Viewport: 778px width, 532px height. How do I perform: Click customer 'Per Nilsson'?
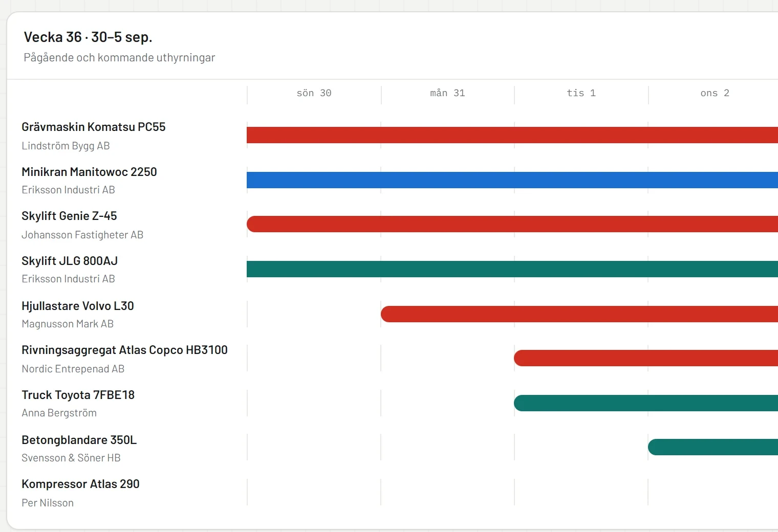(x=48, y=503)
